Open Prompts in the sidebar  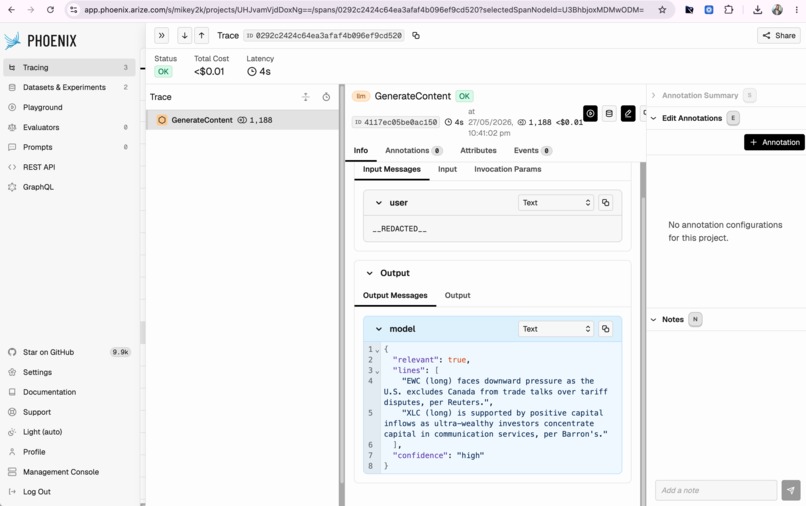tap(69, 147)
